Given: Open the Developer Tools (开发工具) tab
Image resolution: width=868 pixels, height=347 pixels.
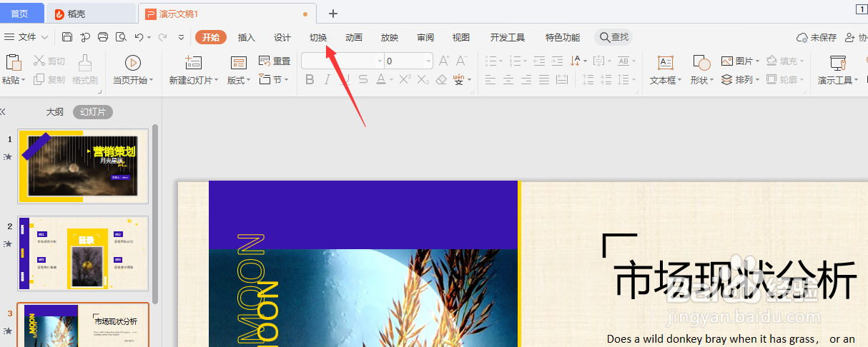Looking at the screenshot, I should coord(508,38).
